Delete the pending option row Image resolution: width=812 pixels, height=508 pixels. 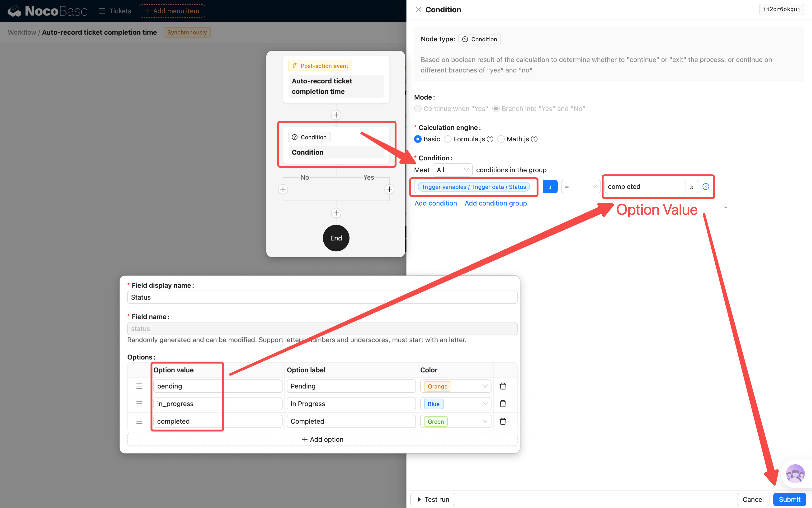502,386
